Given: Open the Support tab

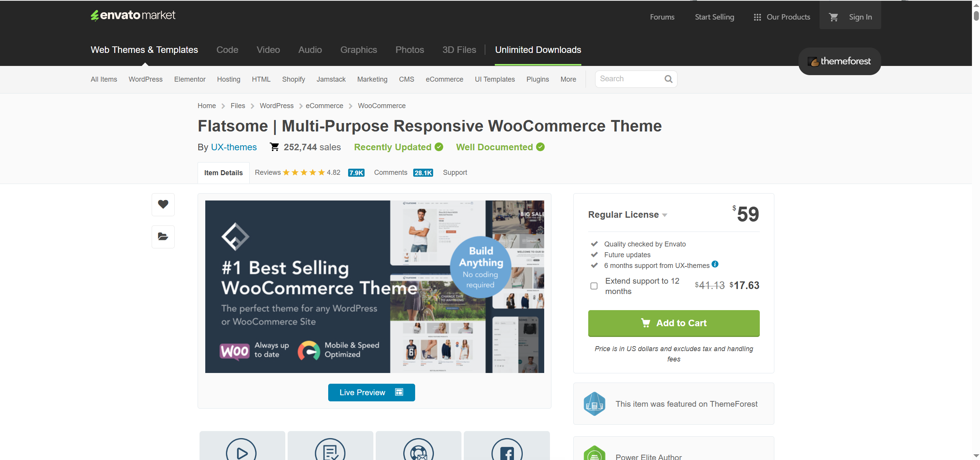Looking at the screenshot, I should tap(455, 172).
